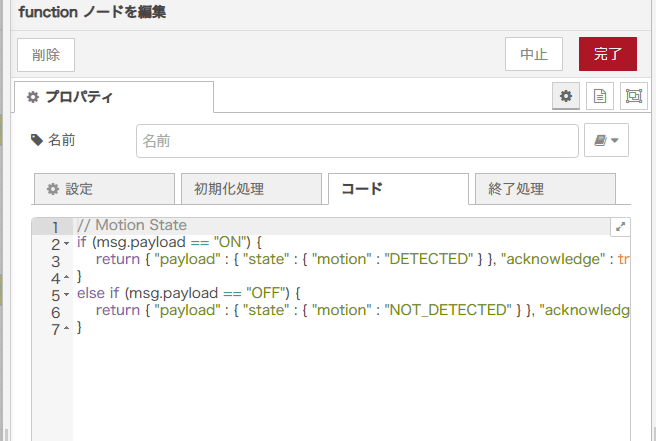Confirm changes with 完了 button

[607, 54]
